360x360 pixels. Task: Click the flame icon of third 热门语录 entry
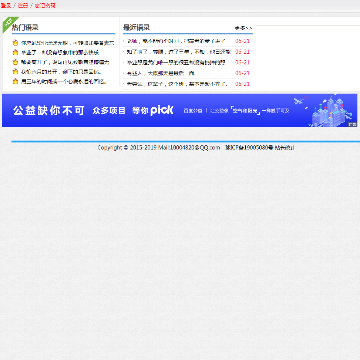click(15, 62)
